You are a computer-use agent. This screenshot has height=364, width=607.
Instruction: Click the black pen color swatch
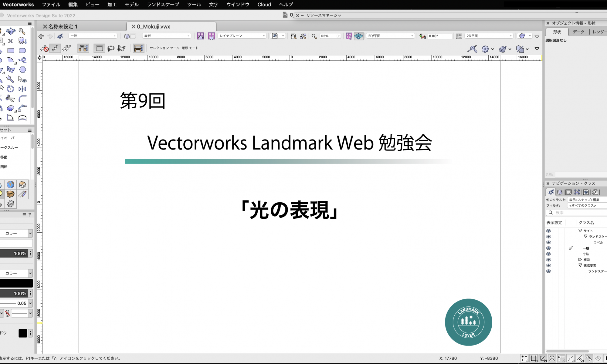click(16, 283)
